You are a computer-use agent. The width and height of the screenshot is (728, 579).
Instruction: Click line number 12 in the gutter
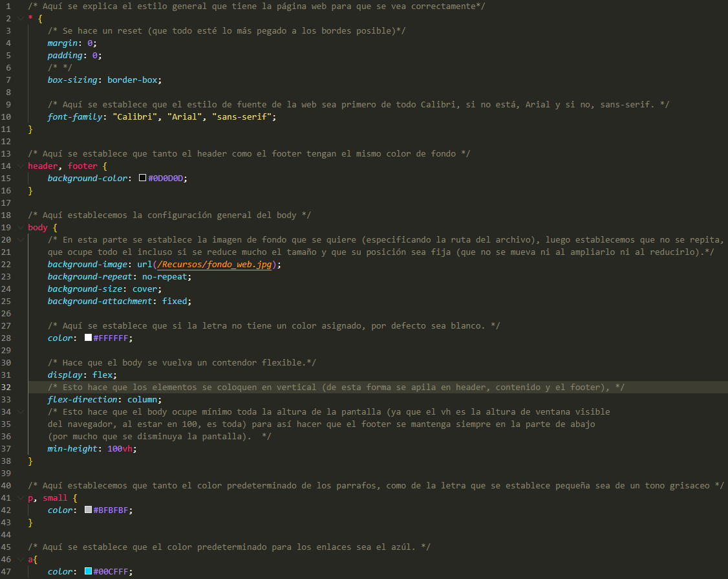(6, 141)
